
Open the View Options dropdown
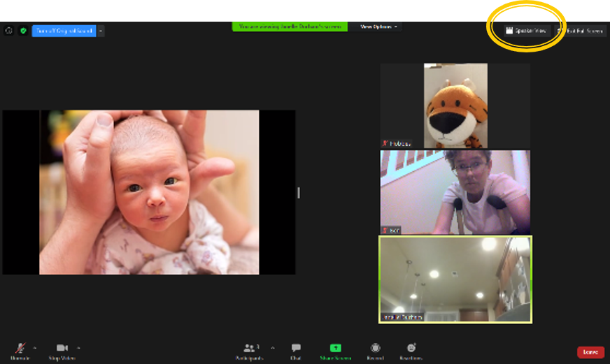379,27
